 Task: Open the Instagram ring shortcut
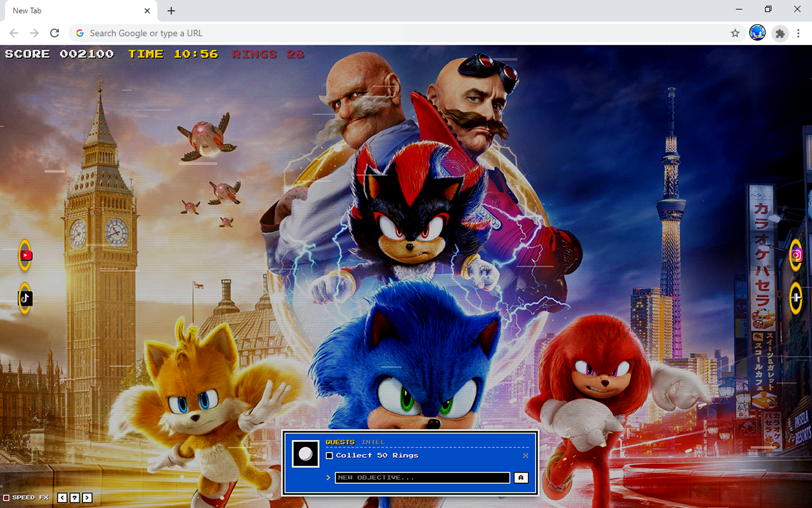(796, 255)
